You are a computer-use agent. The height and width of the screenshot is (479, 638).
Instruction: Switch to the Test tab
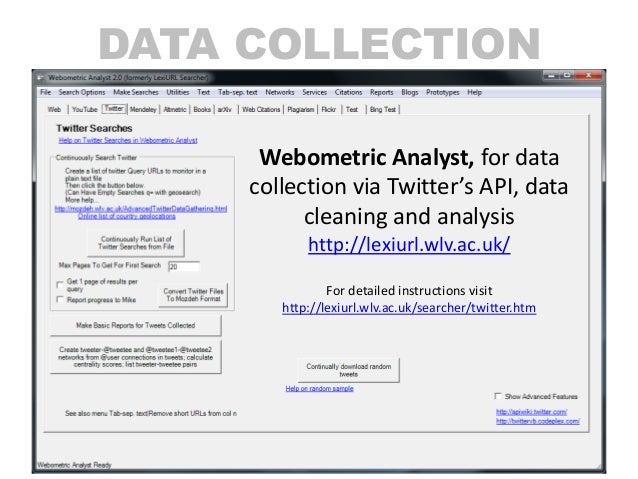pyautogui.click(x=352, y=109)
